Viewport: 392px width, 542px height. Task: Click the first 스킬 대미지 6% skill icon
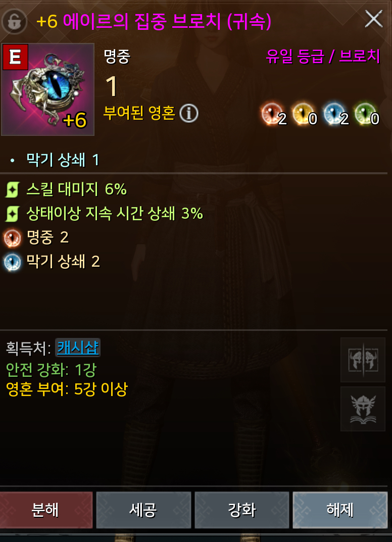[13, 190]
